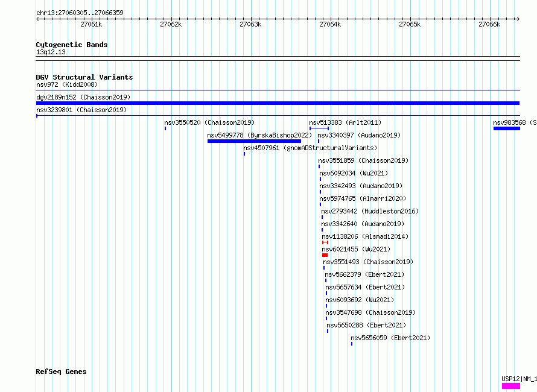537x392 pixels.
Task: Click the 27065k ruler label
Action: click(410, 24)
